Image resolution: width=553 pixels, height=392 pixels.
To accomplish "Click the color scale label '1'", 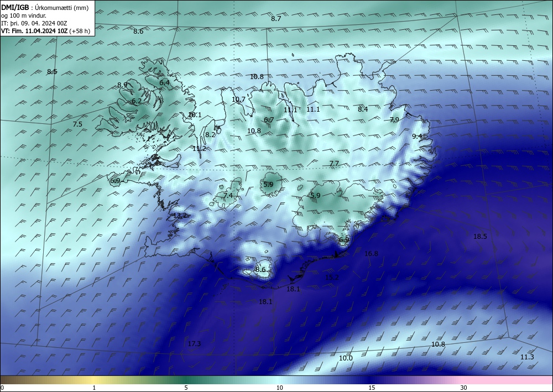I will coord(94,388).
